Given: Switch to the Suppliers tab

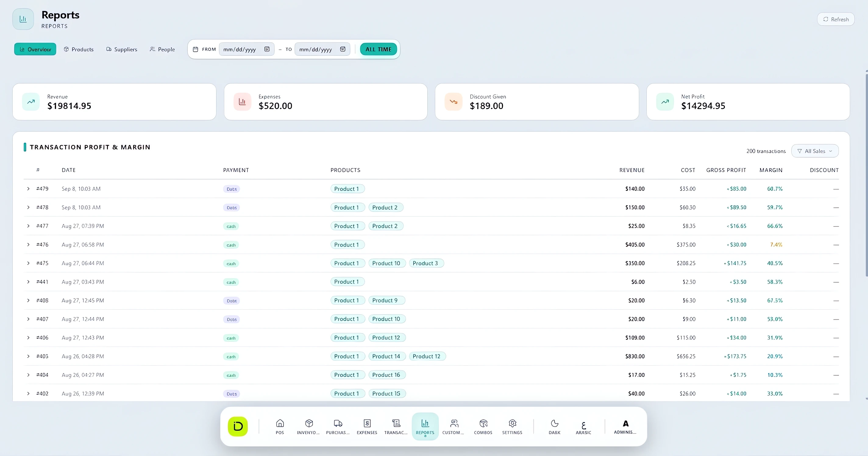Looking at the screenshot, I should click(x=122, y=49).
